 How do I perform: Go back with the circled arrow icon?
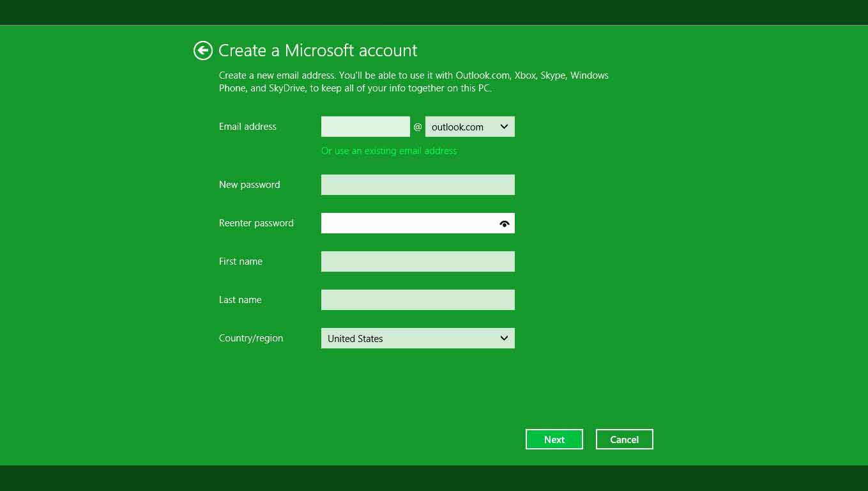click(203, 51)
